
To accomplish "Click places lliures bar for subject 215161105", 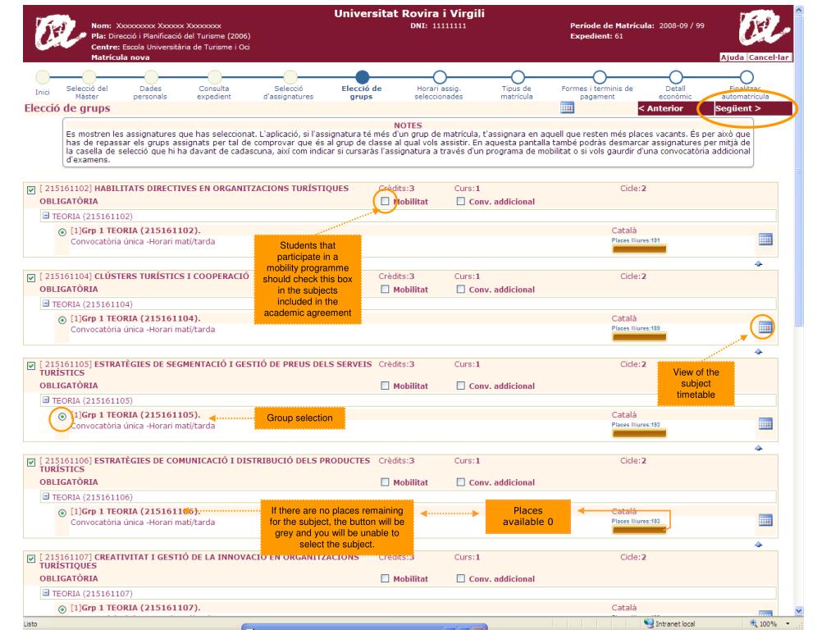I will coord(639,433).
